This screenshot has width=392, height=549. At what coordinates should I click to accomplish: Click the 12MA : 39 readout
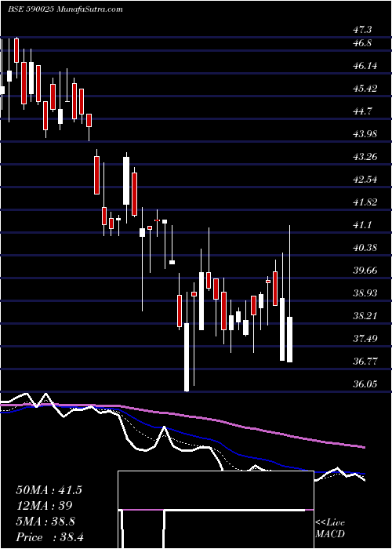click(x=44, y=506)
